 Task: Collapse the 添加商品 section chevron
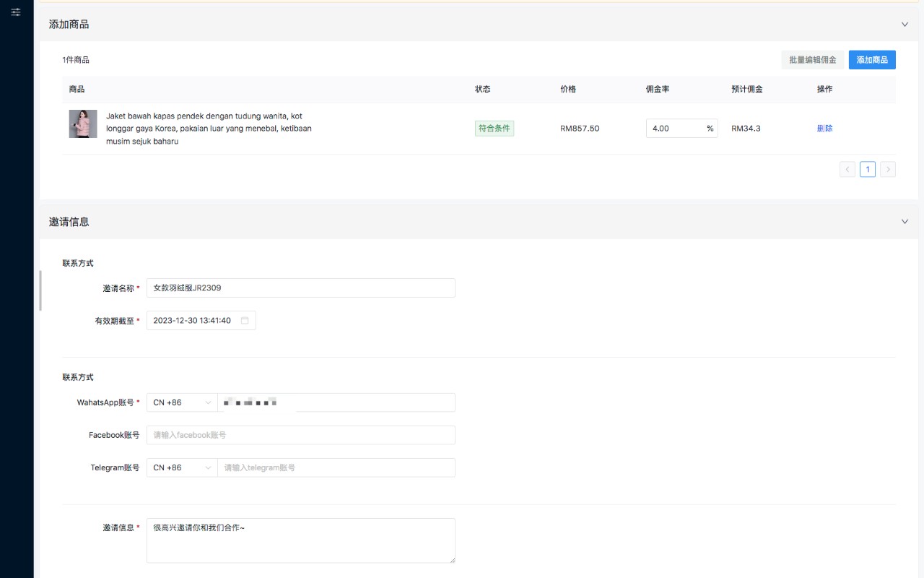tap(905, 25)
